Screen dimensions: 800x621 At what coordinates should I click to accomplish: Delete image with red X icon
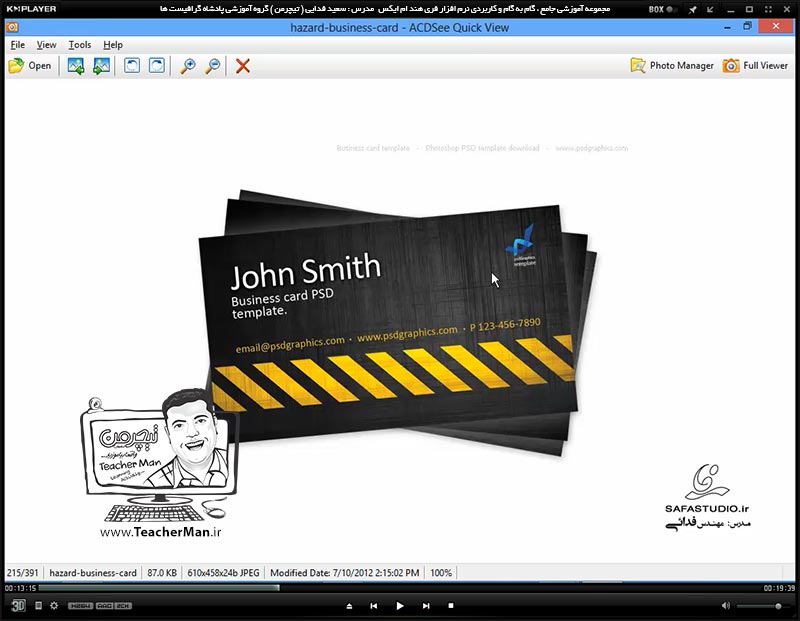tap(243, 66)
